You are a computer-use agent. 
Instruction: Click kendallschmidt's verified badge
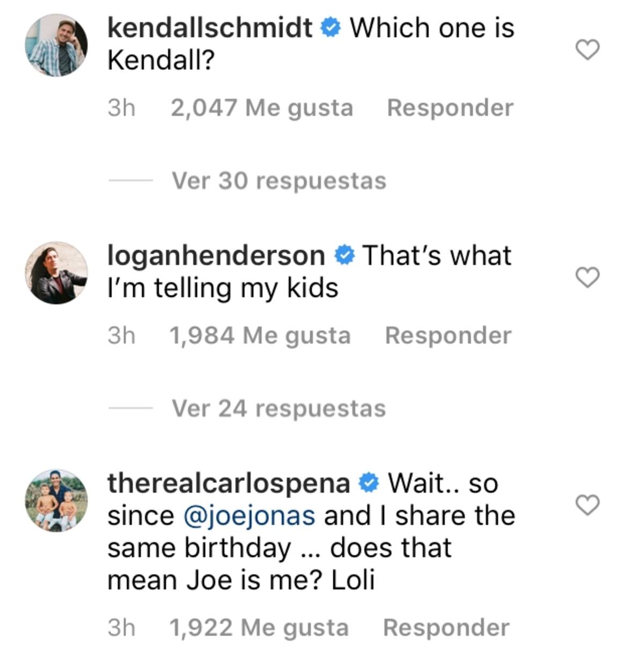pyautogui.click(x=331, y=28)
